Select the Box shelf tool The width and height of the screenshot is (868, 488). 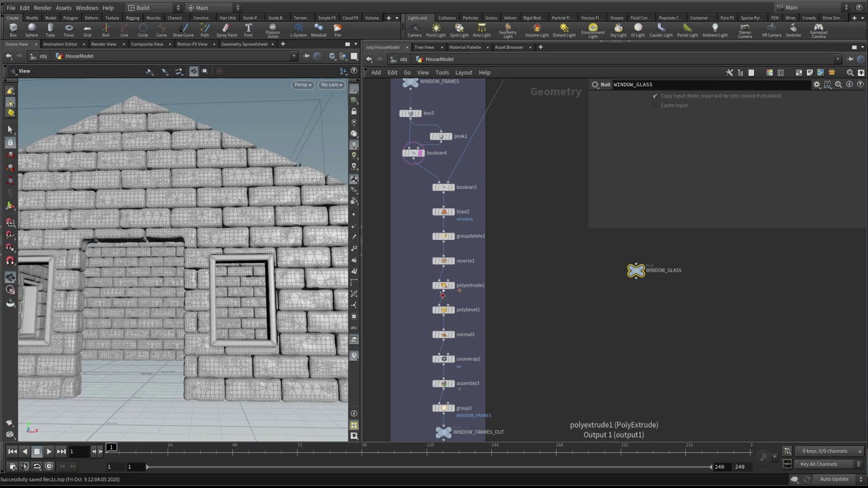(x=13, y=30)
